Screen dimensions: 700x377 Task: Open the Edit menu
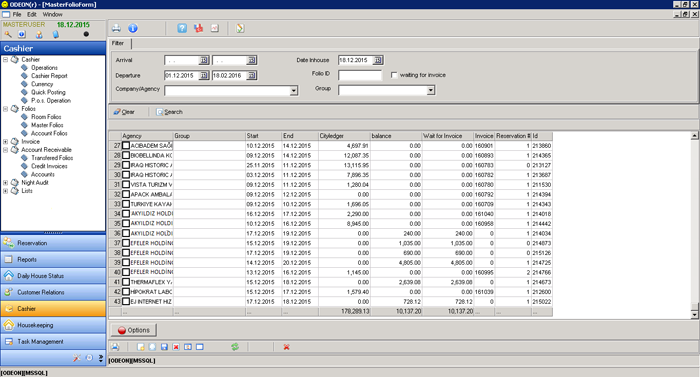32,14
